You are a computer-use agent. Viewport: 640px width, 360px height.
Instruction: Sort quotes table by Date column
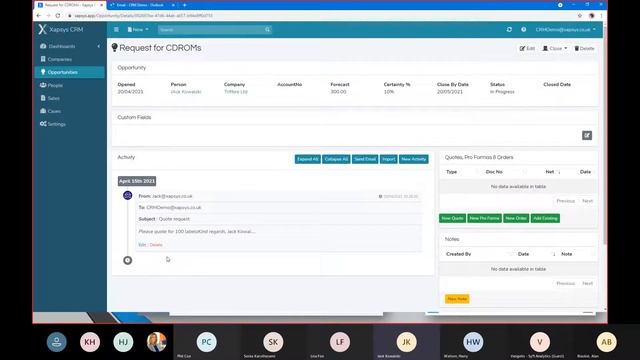[x=585, y=172]
